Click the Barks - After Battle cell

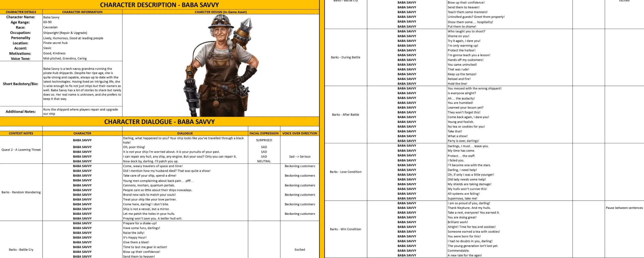pos(345,115)
